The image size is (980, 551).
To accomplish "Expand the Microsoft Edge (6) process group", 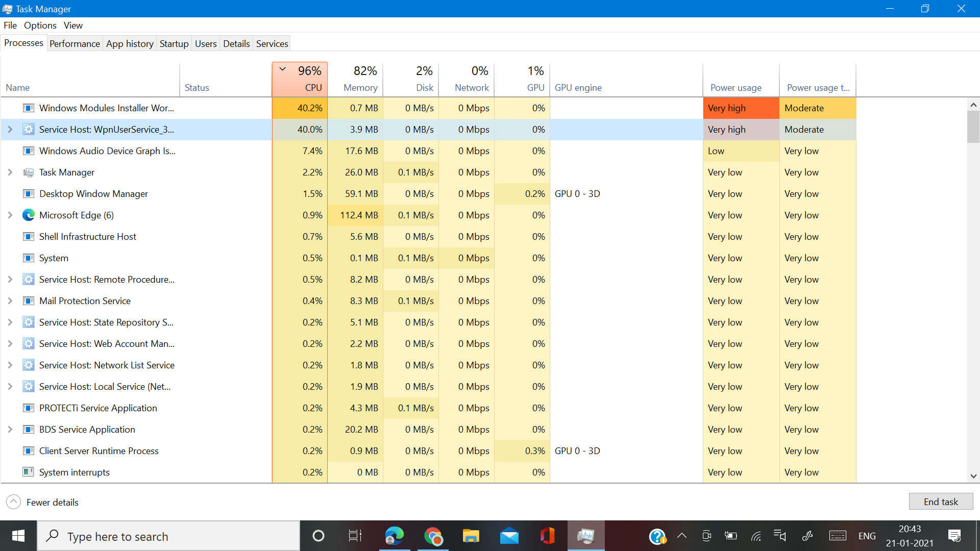I will (10, 215).
